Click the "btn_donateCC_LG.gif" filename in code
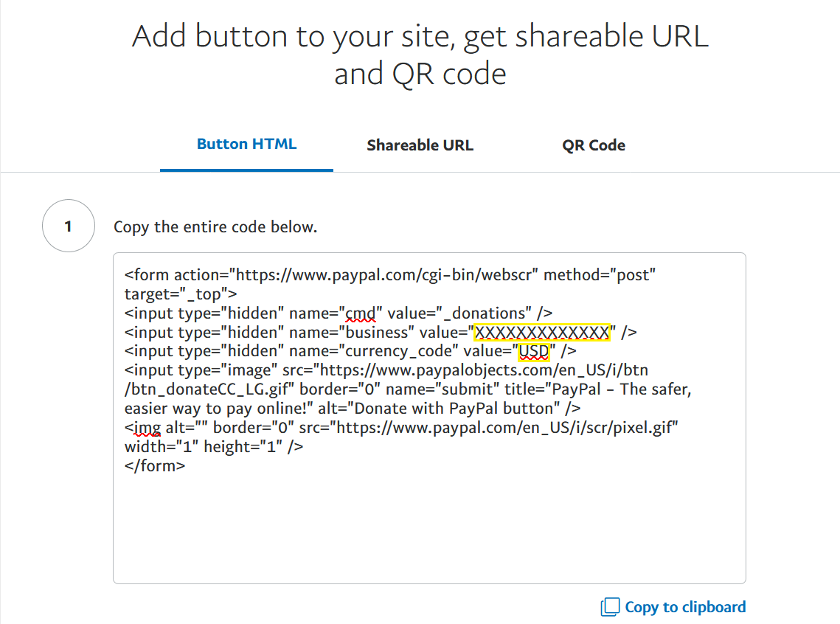 [209, 389]
